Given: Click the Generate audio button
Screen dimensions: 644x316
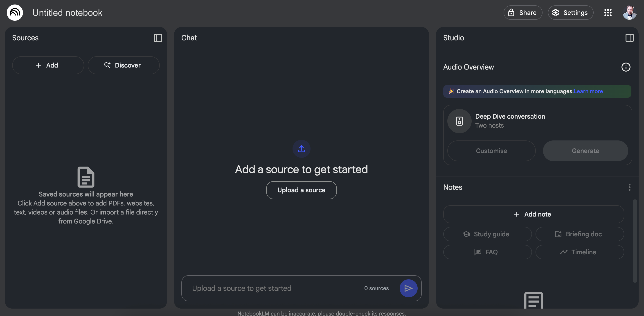Looking at the screenshot, I should coord(585,151).
